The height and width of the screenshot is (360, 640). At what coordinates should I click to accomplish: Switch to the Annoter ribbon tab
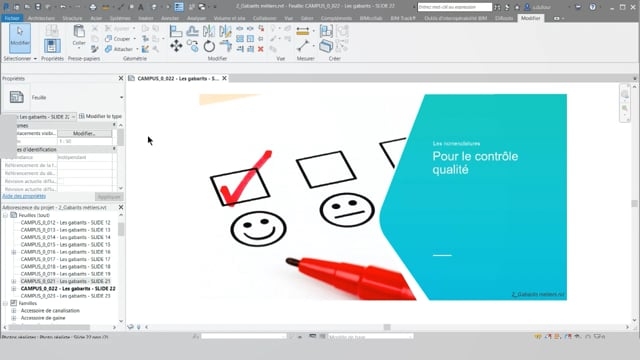click(170, 18)
